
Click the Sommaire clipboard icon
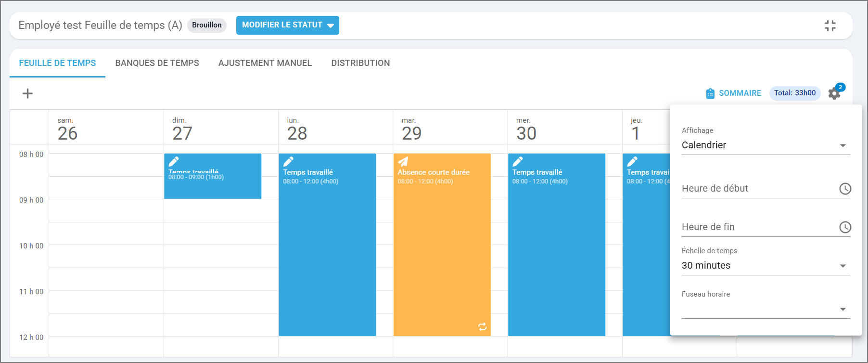click(x=710, y=93)
